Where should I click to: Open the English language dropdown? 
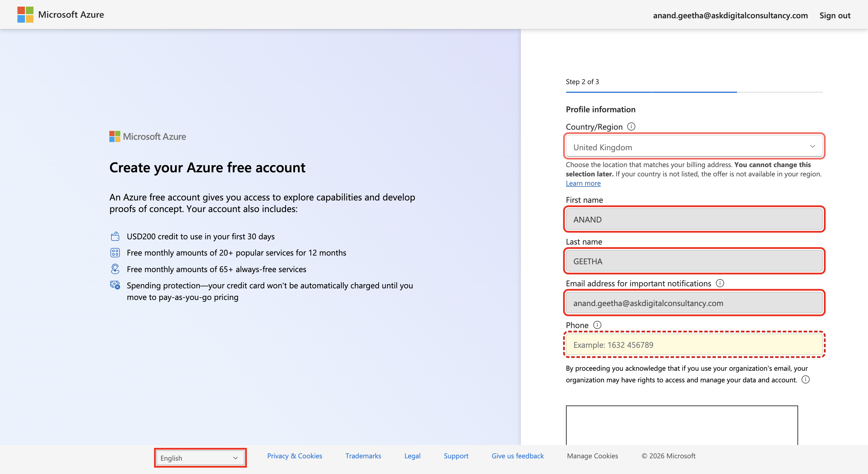[200, 458]
